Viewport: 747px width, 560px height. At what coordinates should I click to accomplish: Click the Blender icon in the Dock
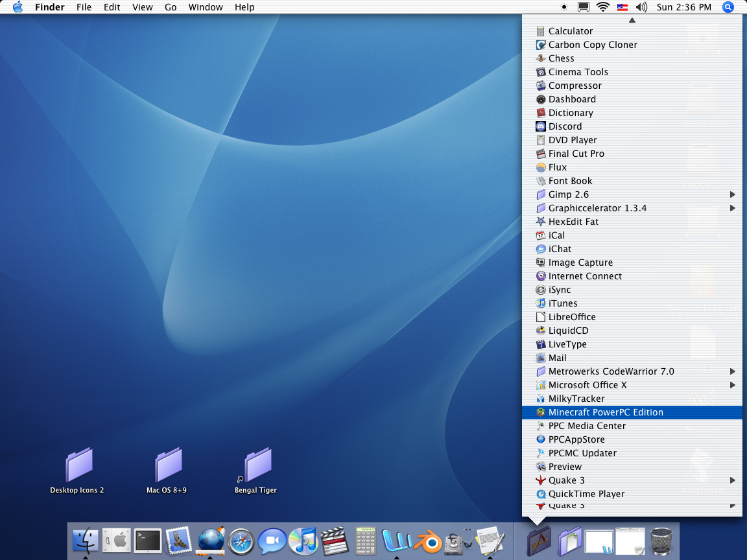click(428, 541)
